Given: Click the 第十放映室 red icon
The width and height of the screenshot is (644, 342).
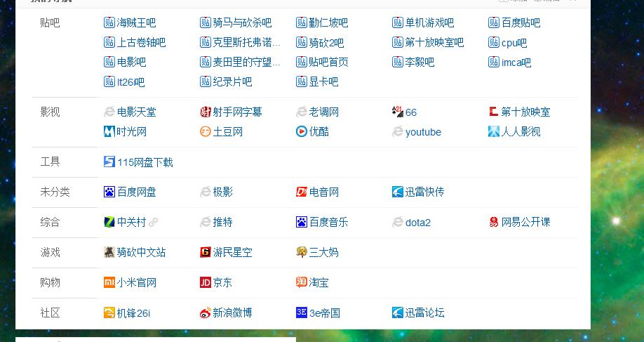Looking at the screenshot, I should coord(494,112).
